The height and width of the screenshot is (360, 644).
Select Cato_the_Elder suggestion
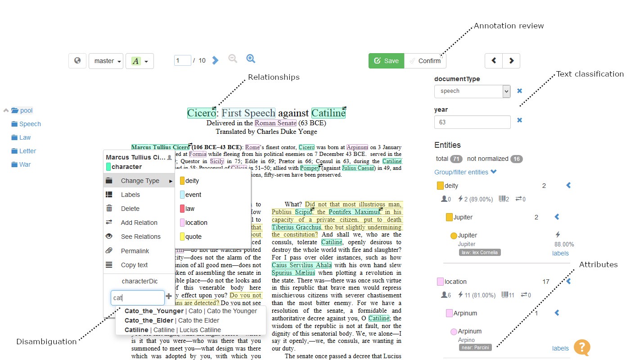tap(191, 320)
